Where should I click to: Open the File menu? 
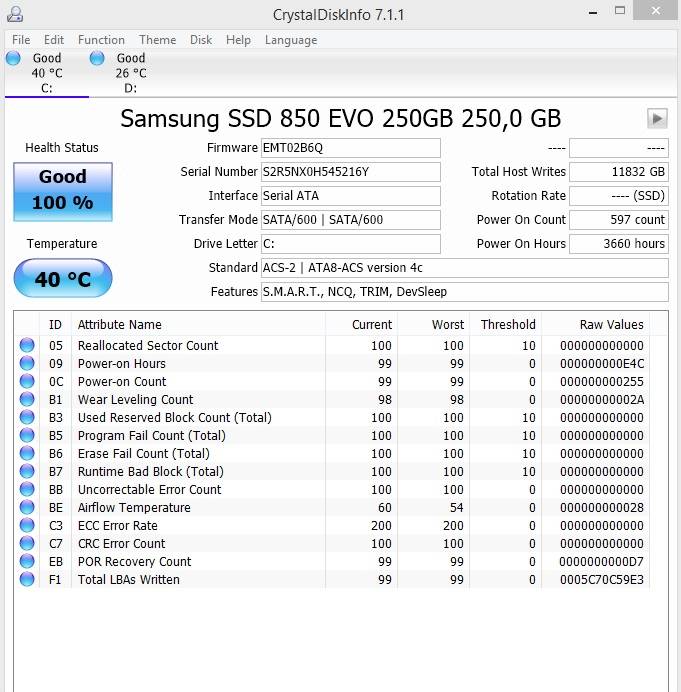(21, 40)
